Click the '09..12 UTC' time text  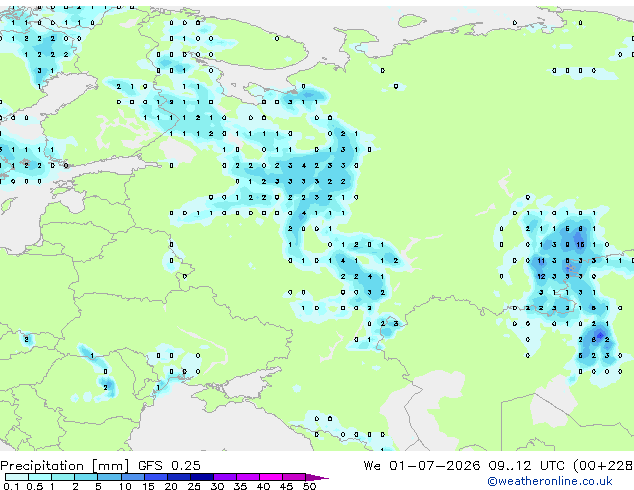(526, 465)
